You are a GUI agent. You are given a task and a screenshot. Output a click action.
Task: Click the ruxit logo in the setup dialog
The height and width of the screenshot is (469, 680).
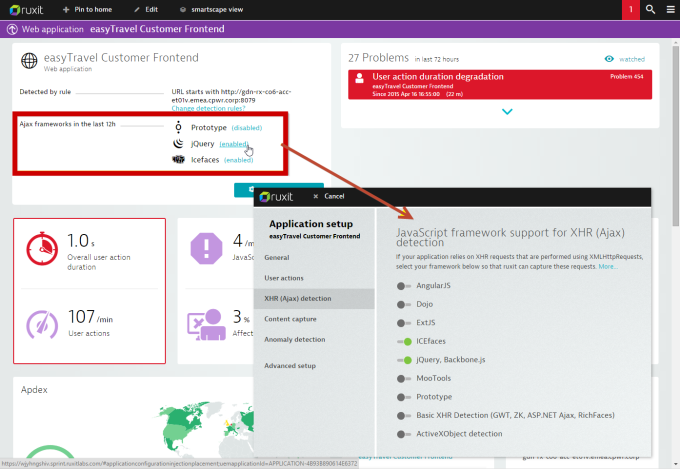[276, 197]
